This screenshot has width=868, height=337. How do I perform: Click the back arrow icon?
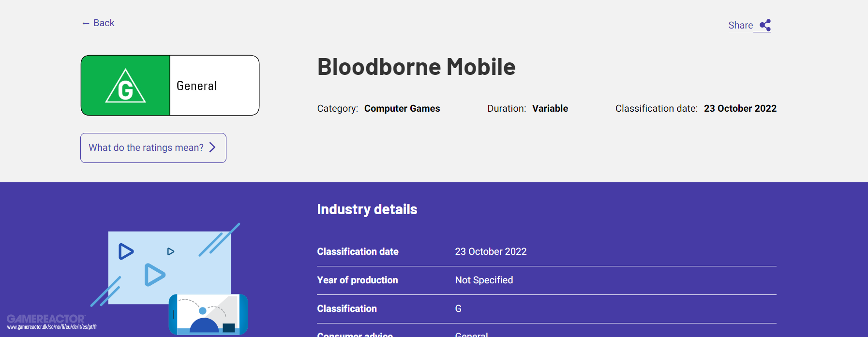click(85, 23)
